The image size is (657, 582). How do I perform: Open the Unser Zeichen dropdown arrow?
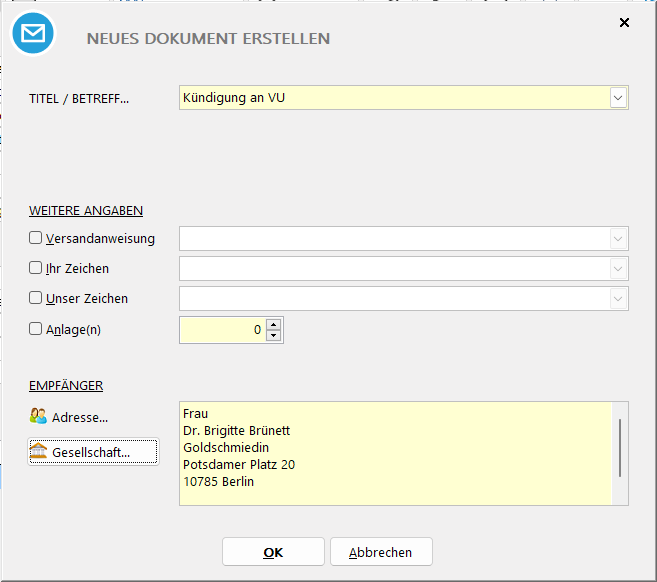[618, 299]
